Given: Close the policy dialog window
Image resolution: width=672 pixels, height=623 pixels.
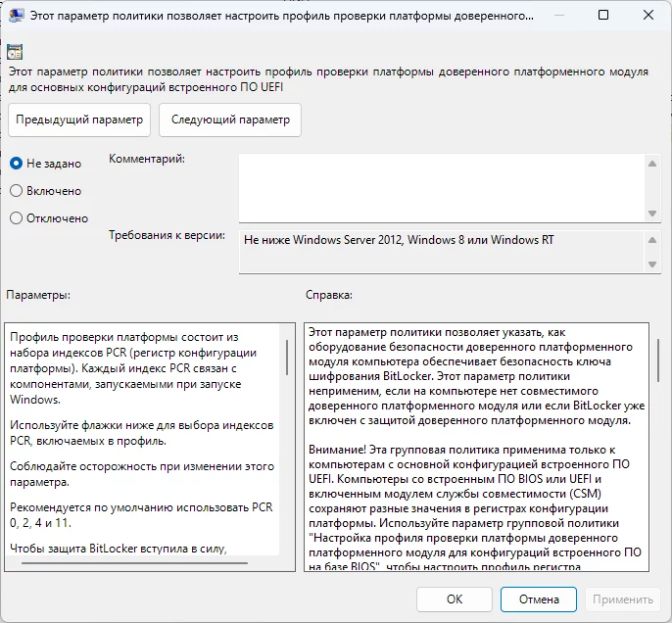Looking at the screenshot, I should 648,17.
